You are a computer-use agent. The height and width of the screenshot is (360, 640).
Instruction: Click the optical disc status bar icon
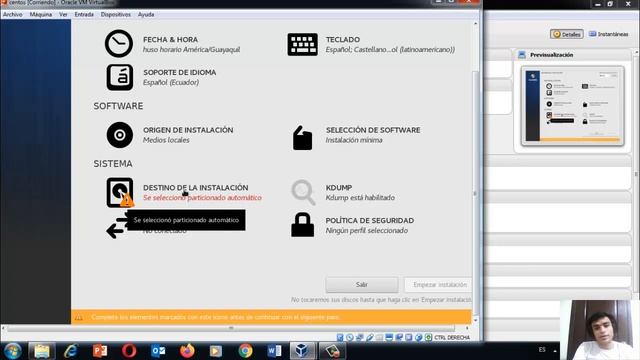tap(350, 338)
